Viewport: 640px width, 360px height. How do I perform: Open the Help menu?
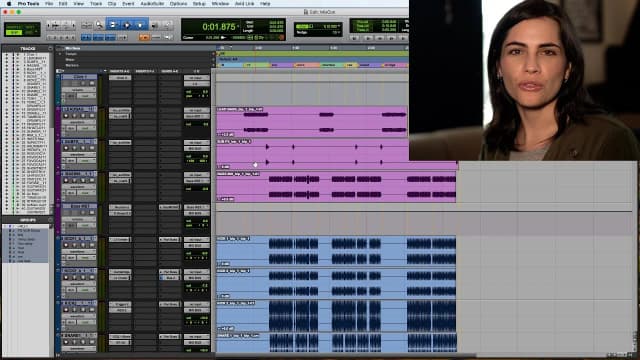[265, 4]
